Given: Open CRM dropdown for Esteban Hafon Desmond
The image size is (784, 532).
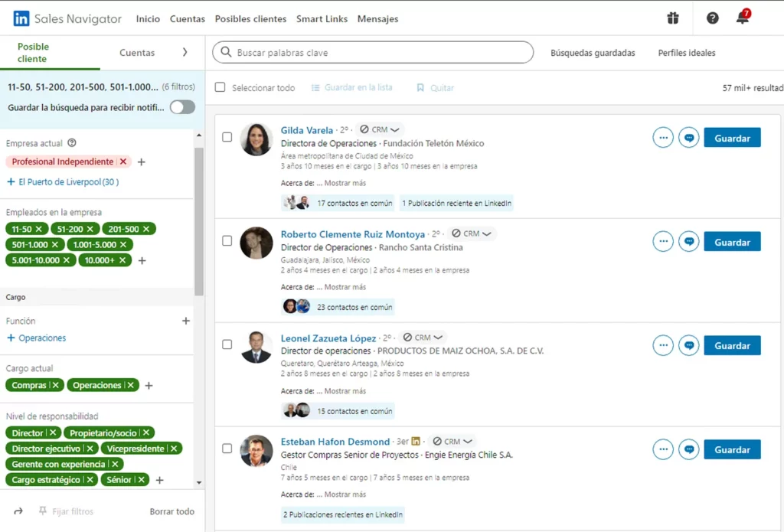Looking at the screenshot, I should (x=452, y=442).
